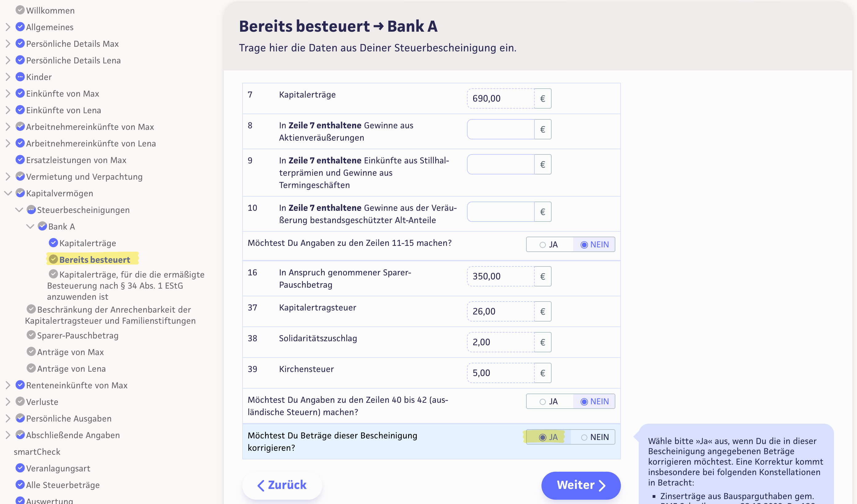Go to Verluste section
The height and width of the screenshot is (504, 857).
tap(42, 402)
